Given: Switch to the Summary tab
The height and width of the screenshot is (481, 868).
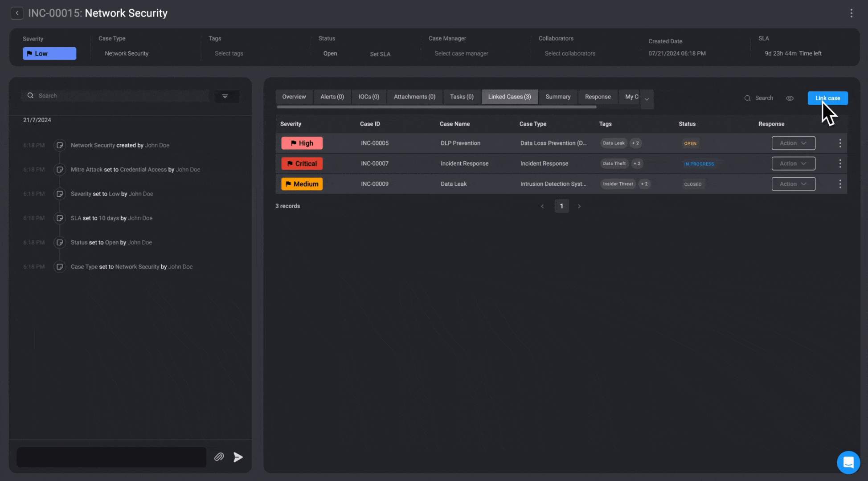Looking at the screenshot, I should tap(558, 97).
